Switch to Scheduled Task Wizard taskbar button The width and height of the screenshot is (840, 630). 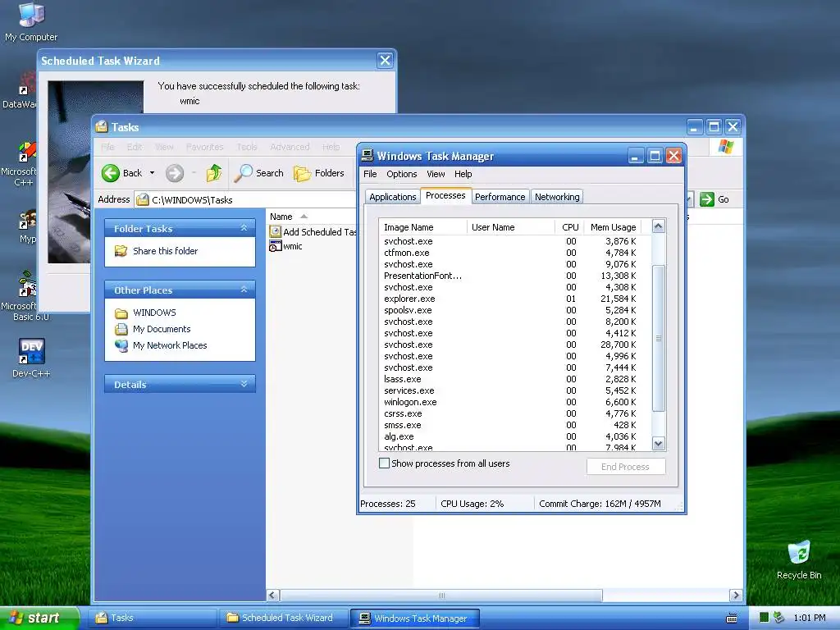tap(284, 618)
